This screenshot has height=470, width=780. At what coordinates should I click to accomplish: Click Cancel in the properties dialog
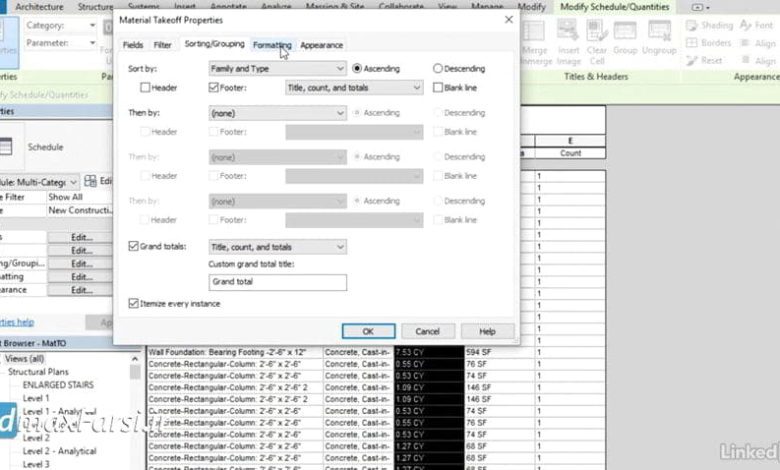pos(428,331)
